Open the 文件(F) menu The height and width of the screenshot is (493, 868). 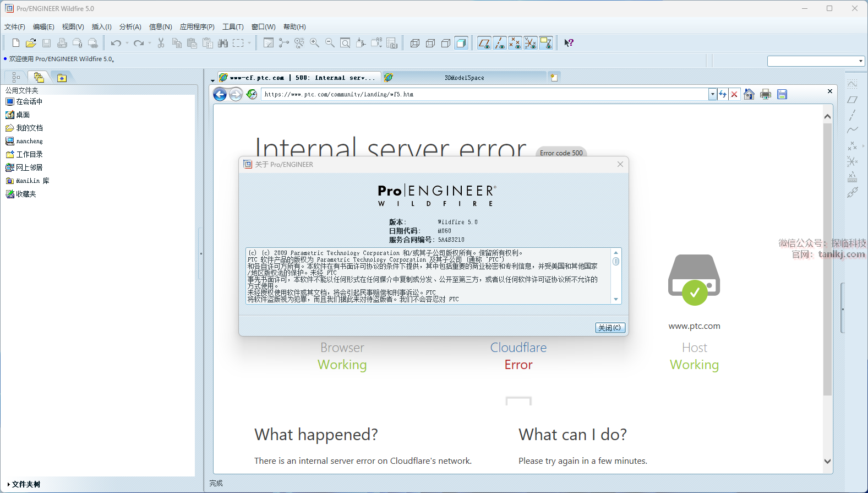point(15,26)
